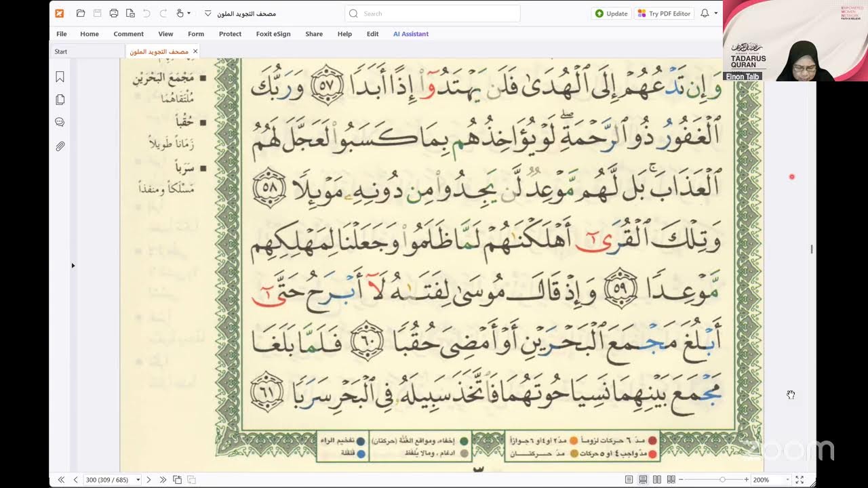Click verse number marker ٦٠

[x=366, y=341]
